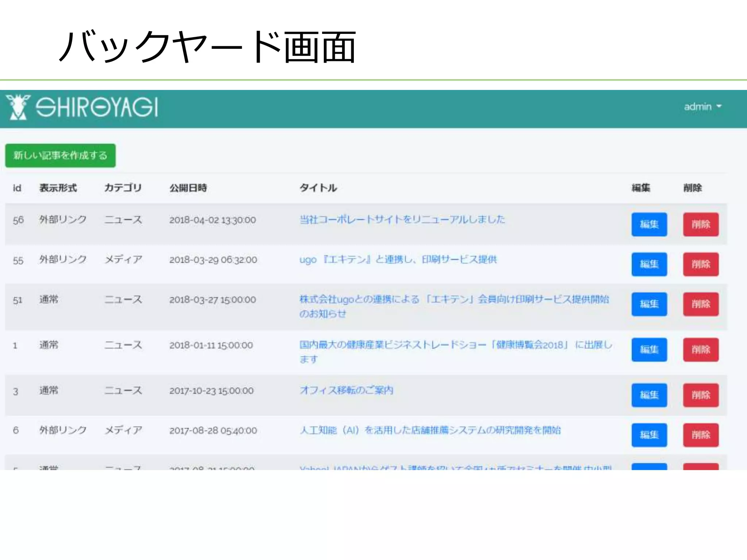Click the id column header

click(17, 188)
